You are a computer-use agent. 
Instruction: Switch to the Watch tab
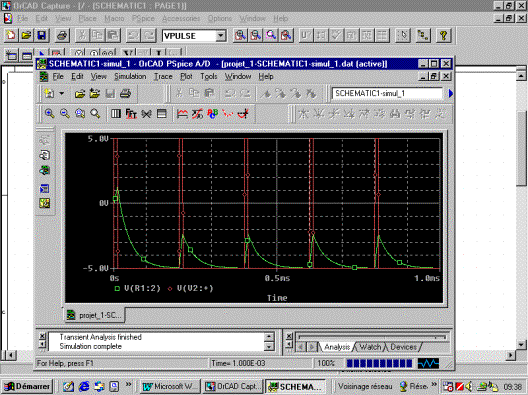tap(370, 347)
